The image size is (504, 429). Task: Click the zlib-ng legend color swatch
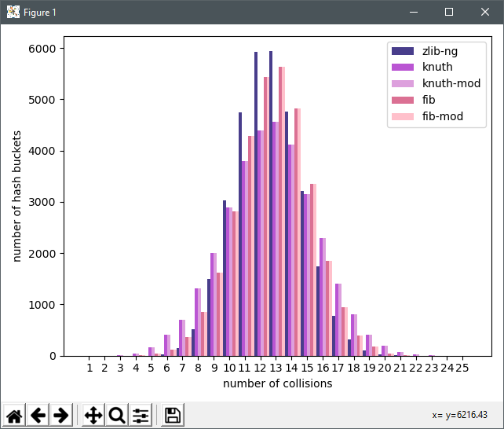[403, 51]
